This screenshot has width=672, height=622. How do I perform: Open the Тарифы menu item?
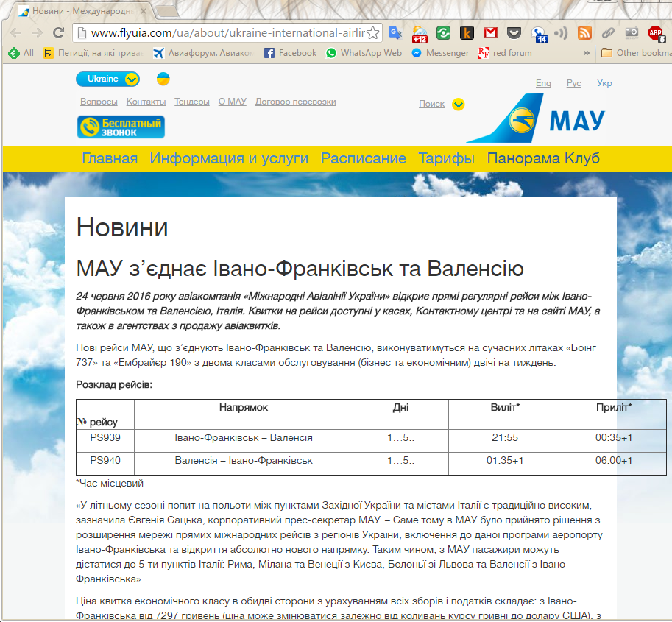point(446,158)
